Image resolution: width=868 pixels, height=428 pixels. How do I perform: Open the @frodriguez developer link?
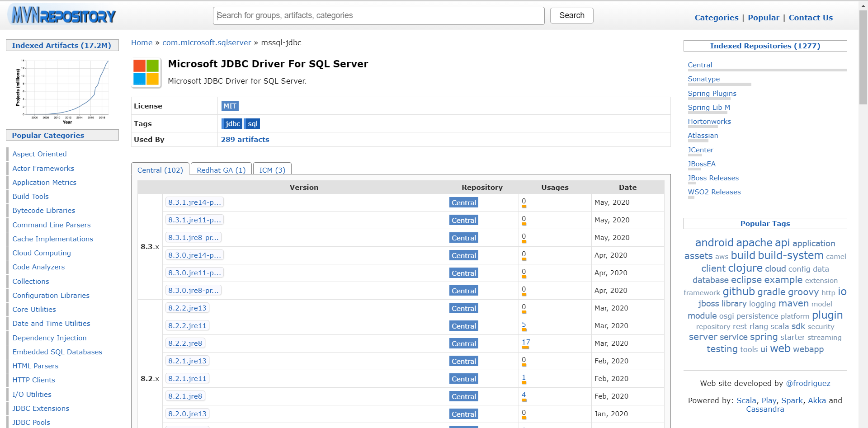point(808,383)
